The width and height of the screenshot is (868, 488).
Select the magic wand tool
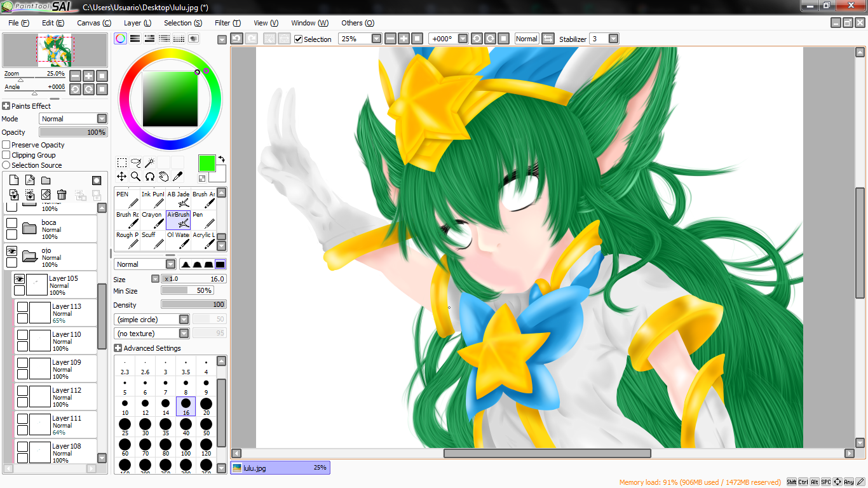[x=149, y=163]
